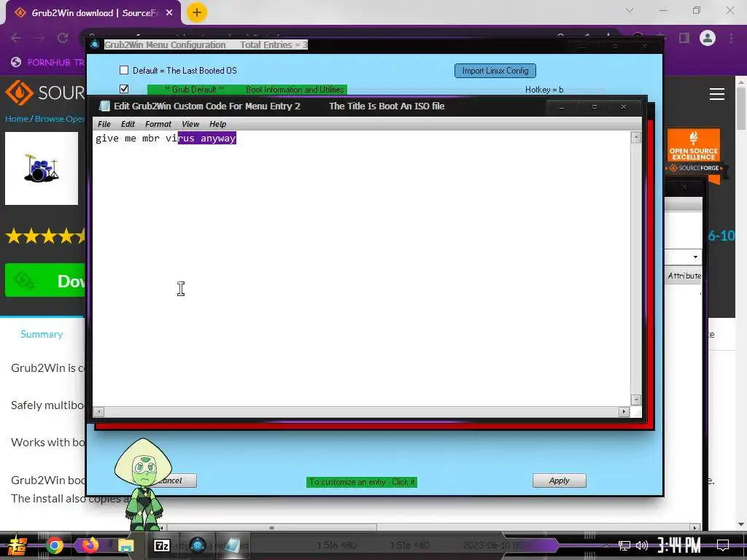Open the SourceForge hamburger menu

coord(716,94)
